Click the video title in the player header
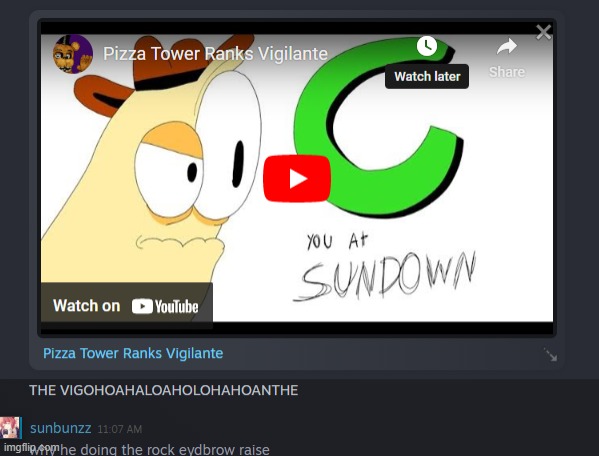The image size is (599, 456). click(x=215, y=54)
